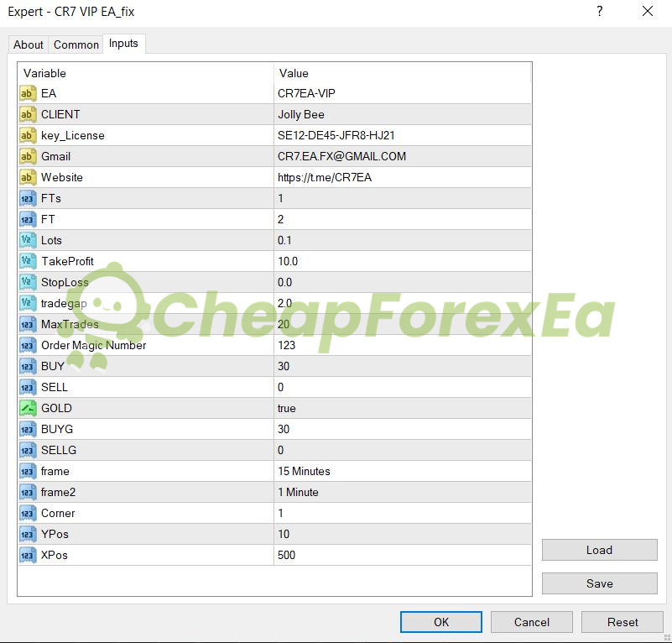This screenshot has height=643, width=672.
Task: Load a saved input preset
Action: coord(599,550)
